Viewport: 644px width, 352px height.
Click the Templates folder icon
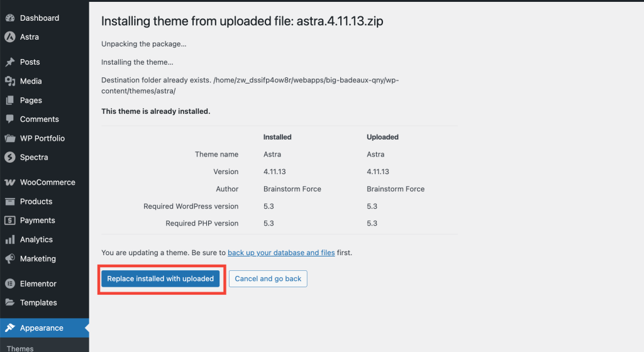10,302
